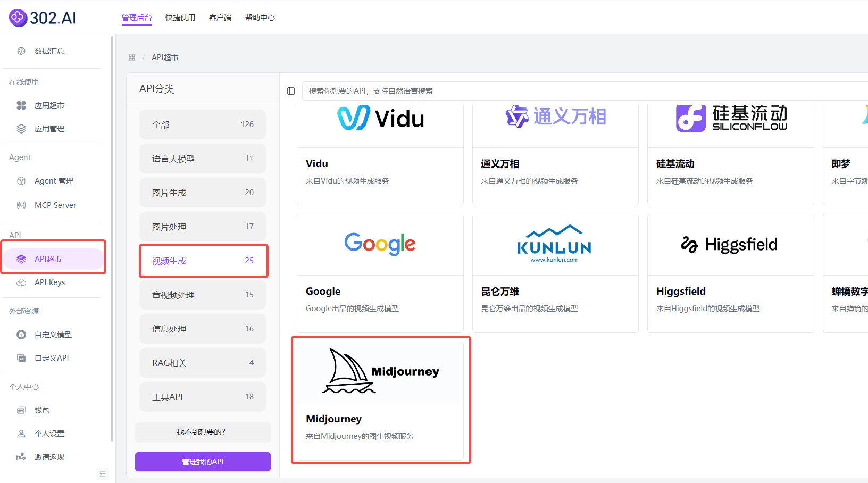Open 自定义模型 menu label
The image size is (868, 483).
53,335
